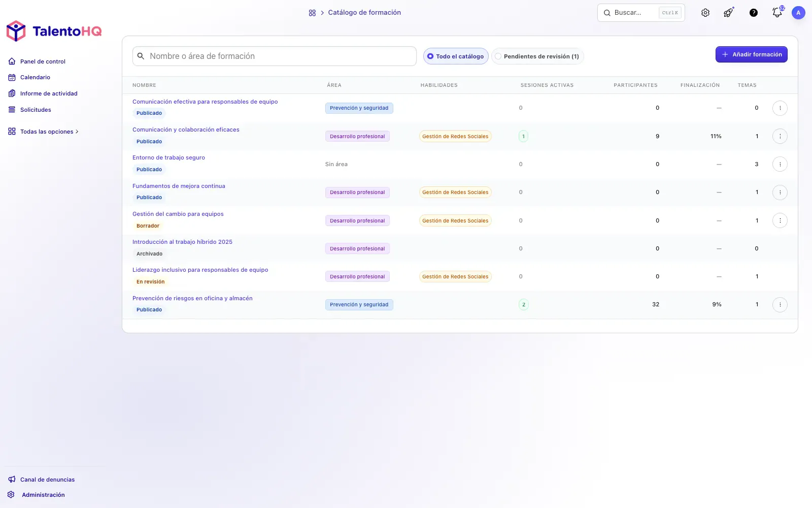Open Fundamentos de mejora continua course

[x=179, y=186]
